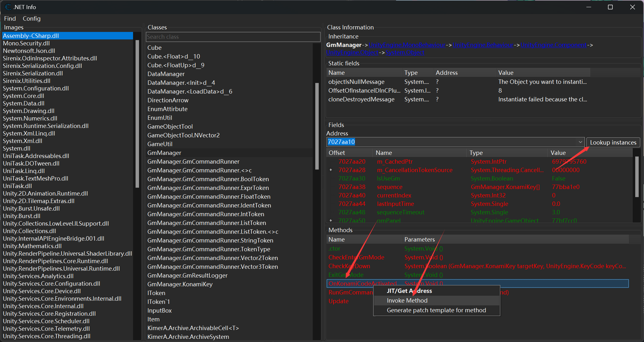The height and width of the screenshot is (342, 644).
Task: Follow the UnityEngine.Object inheritance link
Action: [x=352, y=53]
